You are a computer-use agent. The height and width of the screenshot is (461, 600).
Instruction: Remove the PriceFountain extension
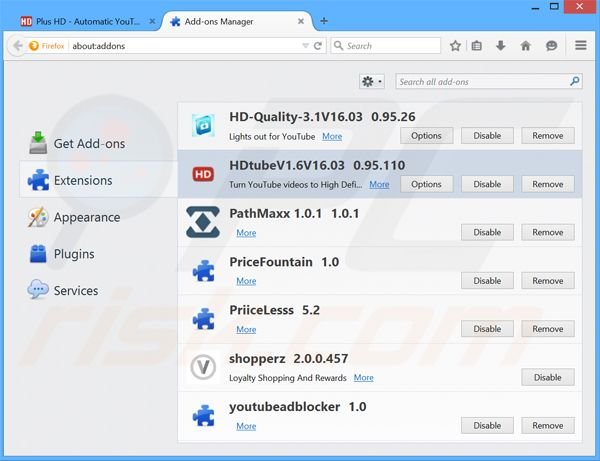(548, 281)
